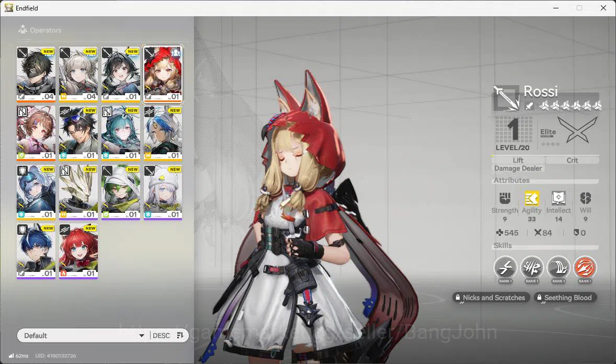Click the Lift tag
The height and width of the screenshot is (364, 616).
point(518,160)
